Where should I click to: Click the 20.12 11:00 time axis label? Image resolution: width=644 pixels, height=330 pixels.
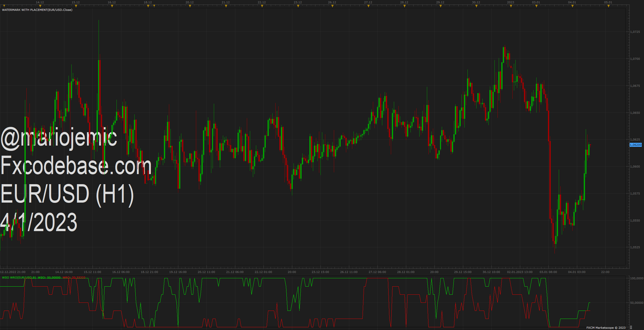pos(206,272)
